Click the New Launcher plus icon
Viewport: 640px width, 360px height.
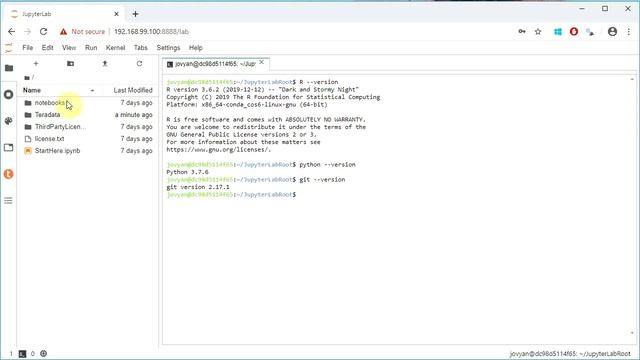click(x=36, y=64)
